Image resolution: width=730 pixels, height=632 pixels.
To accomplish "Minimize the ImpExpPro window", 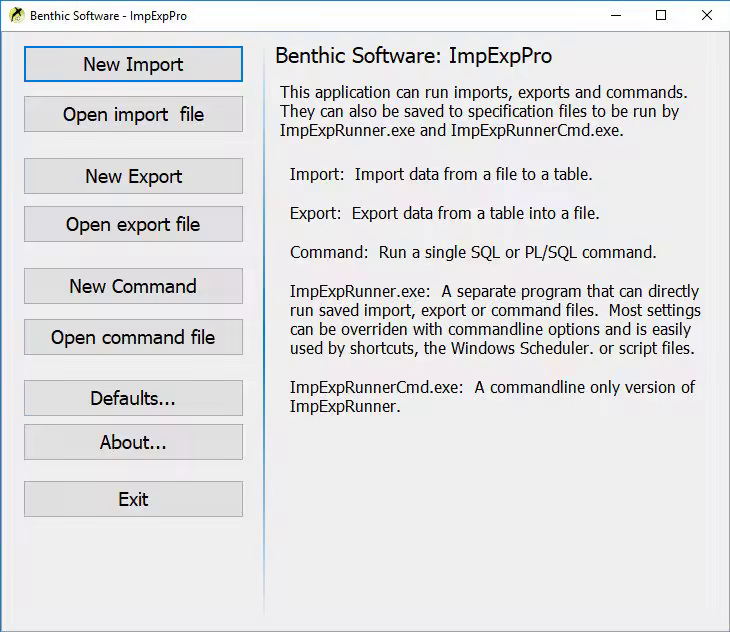I will [x=614, y=15].
